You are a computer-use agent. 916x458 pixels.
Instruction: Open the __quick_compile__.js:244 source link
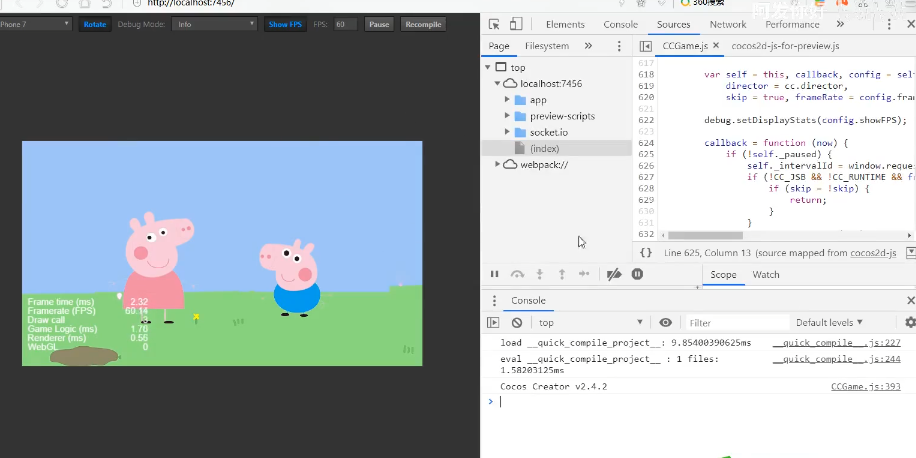837,359
